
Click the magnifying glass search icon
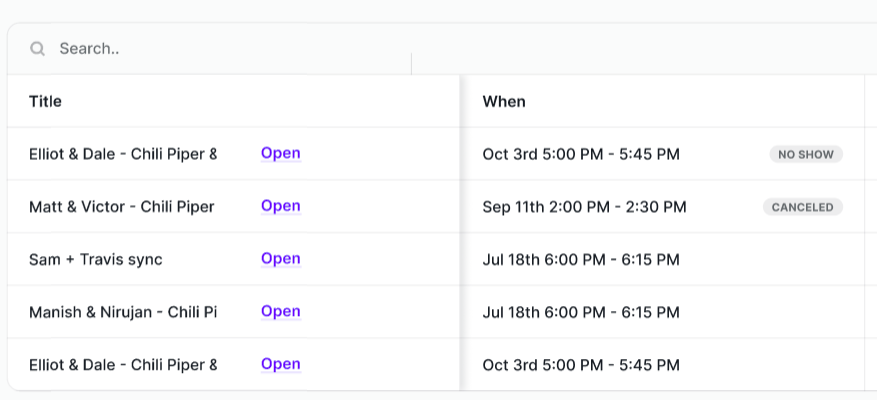(x=37, y=49)
